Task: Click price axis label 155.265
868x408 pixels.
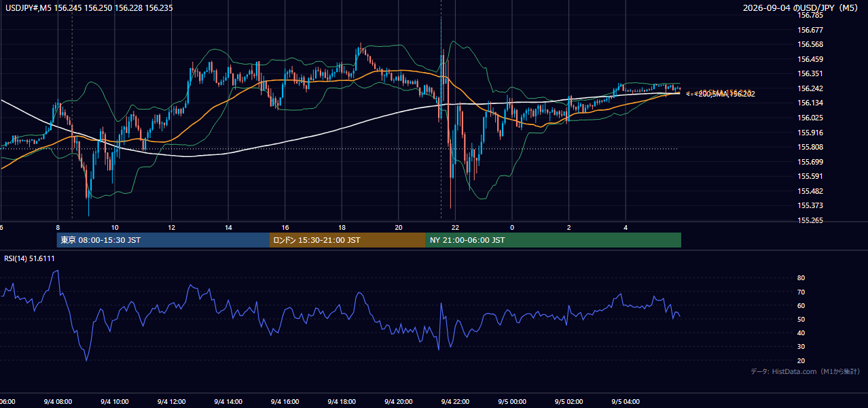Action: pos(810,220)
